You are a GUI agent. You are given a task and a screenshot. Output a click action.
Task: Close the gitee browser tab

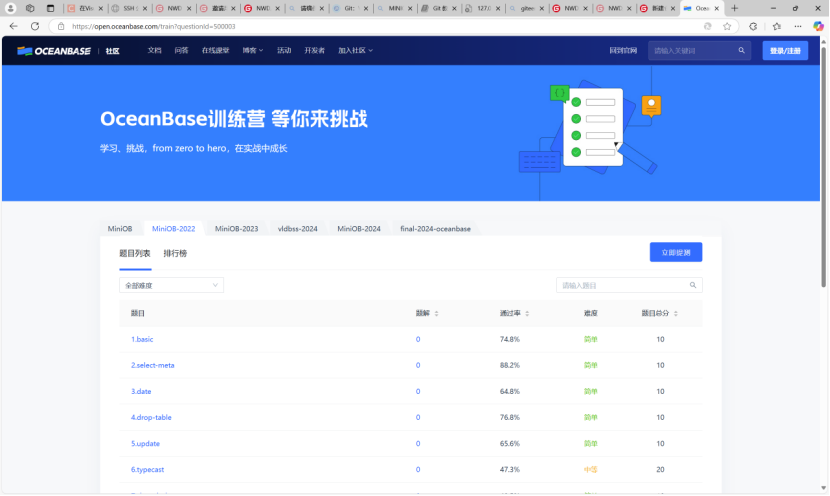[542, 8]
